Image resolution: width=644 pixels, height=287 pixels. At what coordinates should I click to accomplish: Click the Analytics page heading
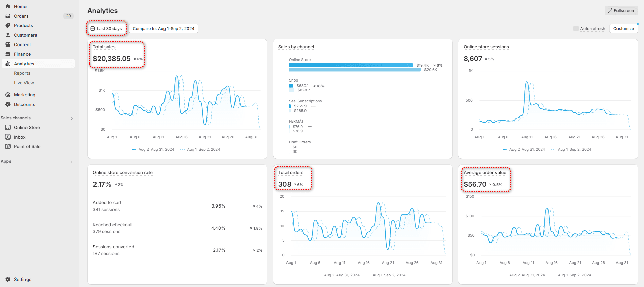click(x=103, y=11)
